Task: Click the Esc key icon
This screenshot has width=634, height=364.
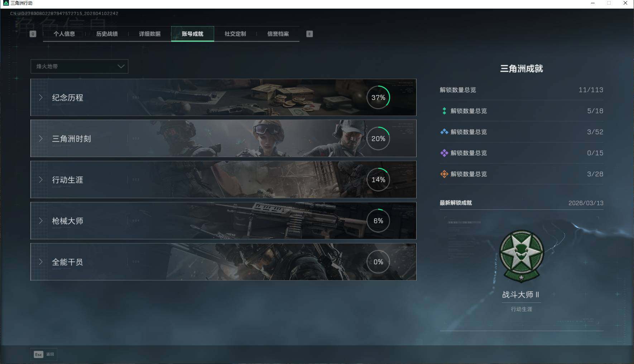Action: pos(38,354)
